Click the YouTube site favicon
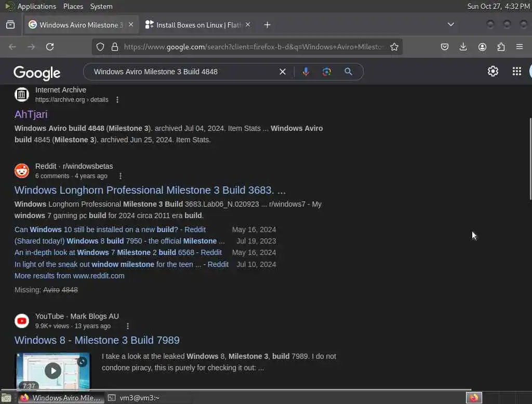 pyautogui.click(x=22, y=321)
